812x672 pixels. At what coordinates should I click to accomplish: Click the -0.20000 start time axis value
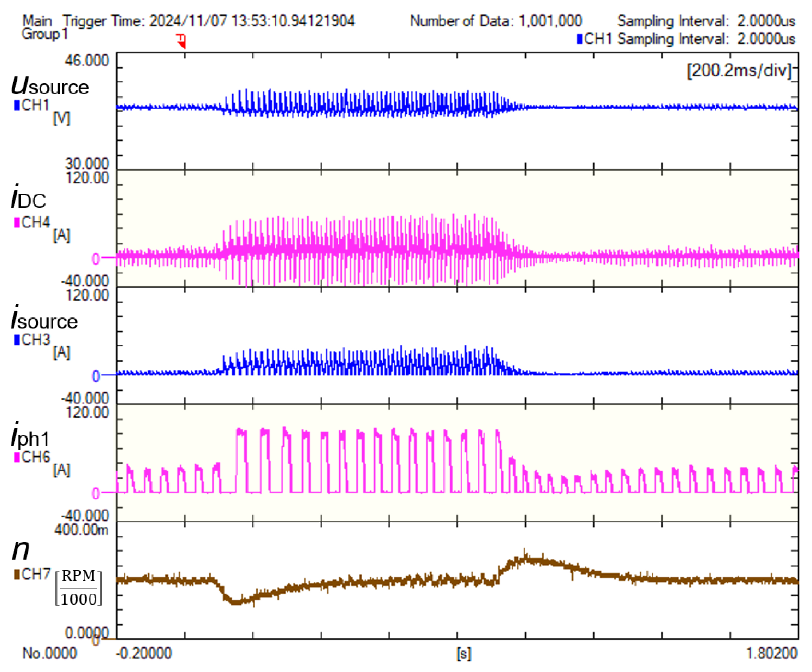(144, 653)
